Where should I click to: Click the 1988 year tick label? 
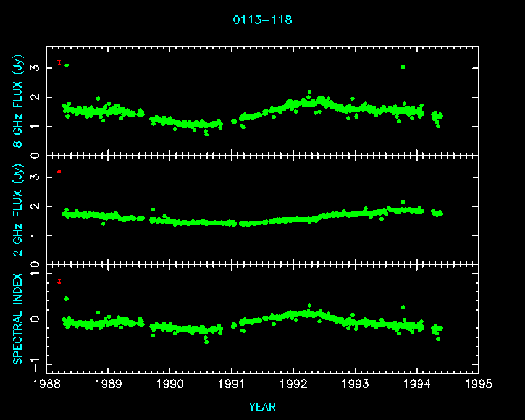tap(47, 384)
